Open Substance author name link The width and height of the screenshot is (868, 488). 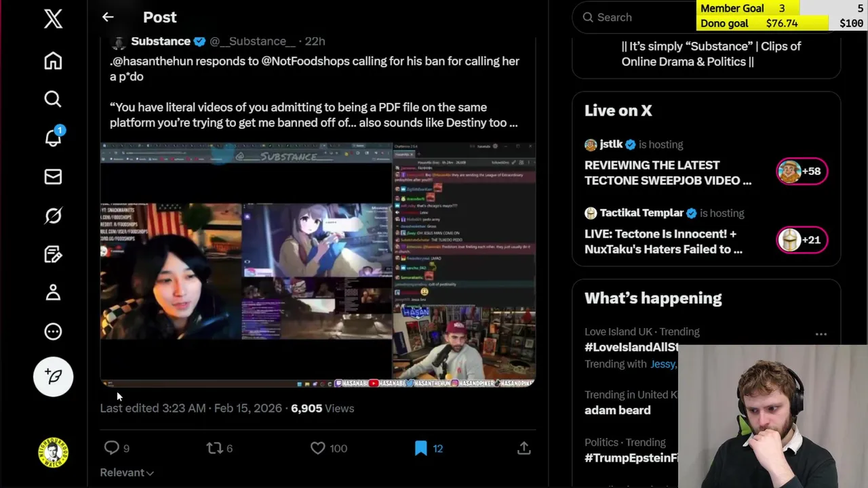[x=161, y=41]
